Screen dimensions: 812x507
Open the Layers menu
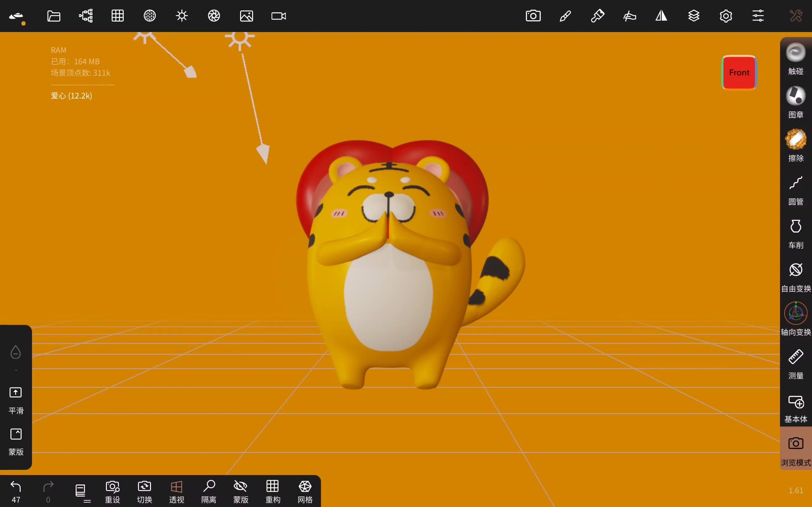(x=694, y=16)
